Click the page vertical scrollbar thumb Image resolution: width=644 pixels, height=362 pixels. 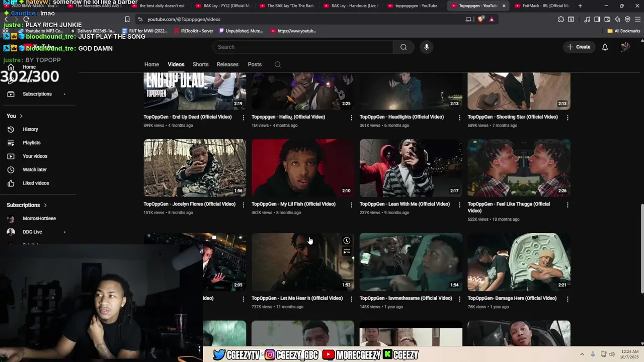[x=641, y=248]
